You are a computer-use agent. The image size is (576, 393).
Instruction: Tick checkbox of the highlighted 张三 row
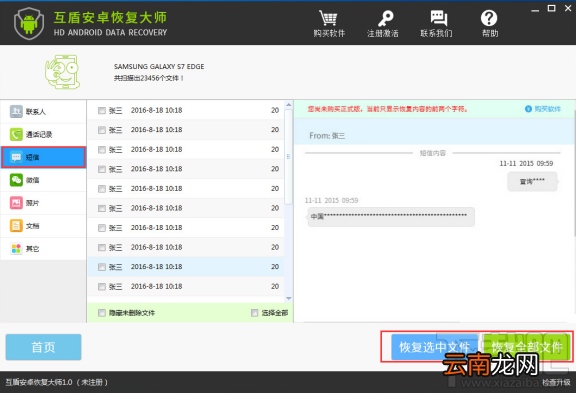(102, 267)
